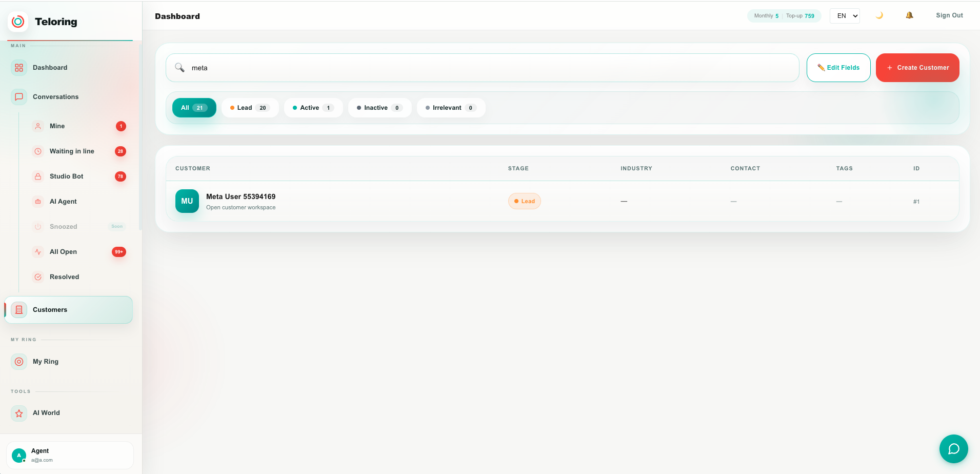Viewport: 980px width, 474px height.
Task: Filter customers by Lead stage
Action: (x=250, y=108)
